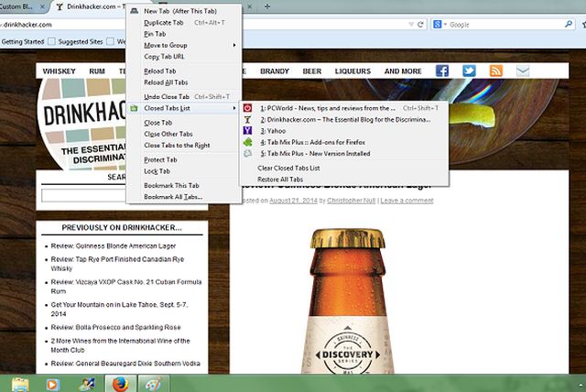Select Bookmark All Tabs...
Image resolution: width=586 pixels, height=392 pixels.
(x=184, y=197)
